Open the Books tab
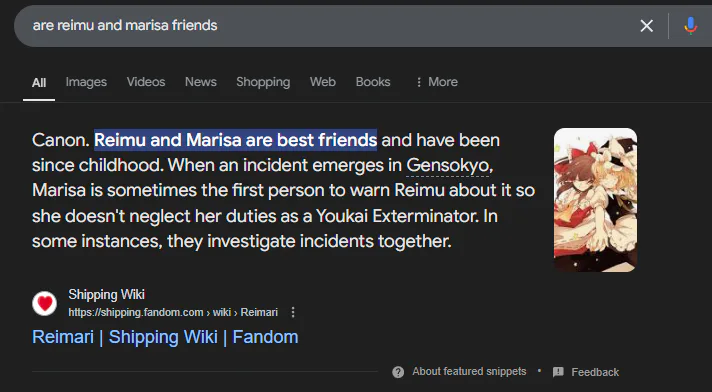The height and width of the screenshot is (392, 712). 373,82
